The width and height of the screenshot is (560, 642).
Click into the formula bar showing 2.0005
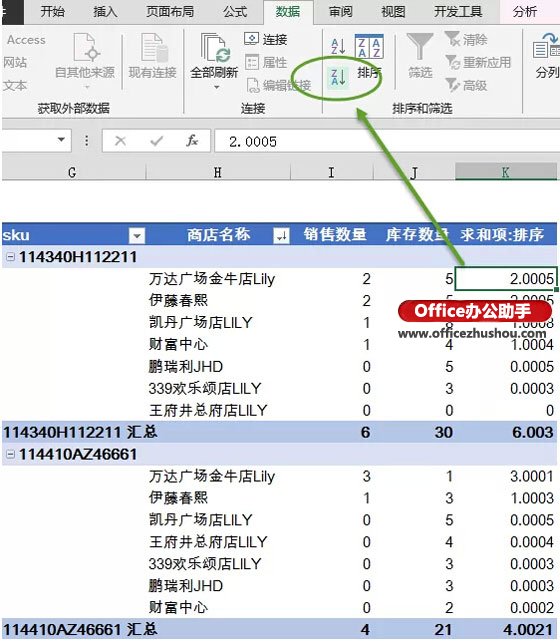tap(387, 141)
